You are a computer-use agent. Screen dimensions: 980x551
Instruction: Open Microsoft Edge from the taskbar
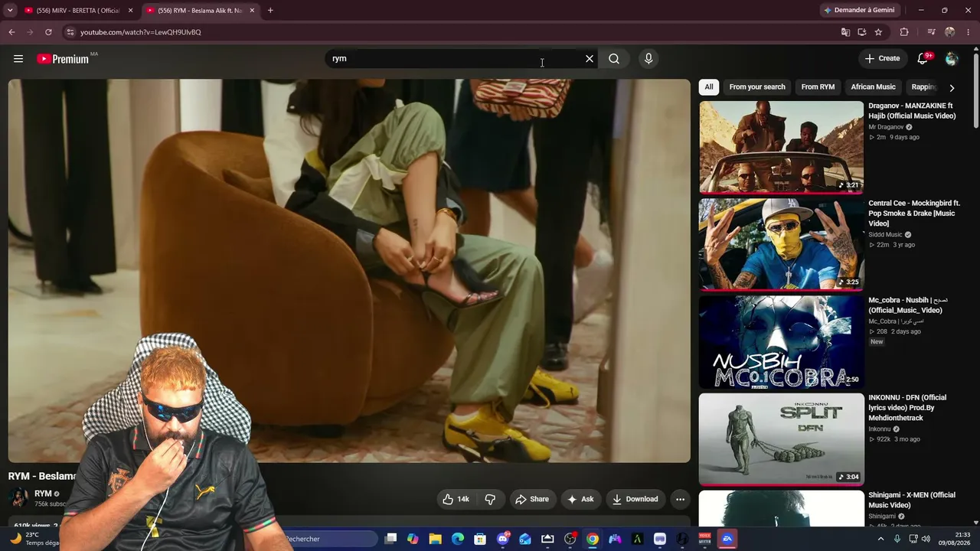point(458,539)
